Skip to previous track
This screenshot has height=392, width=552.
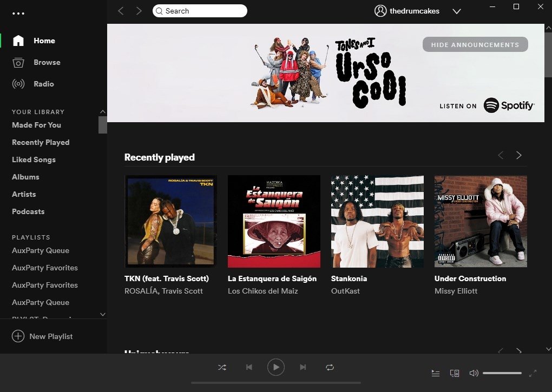(249, 367)
